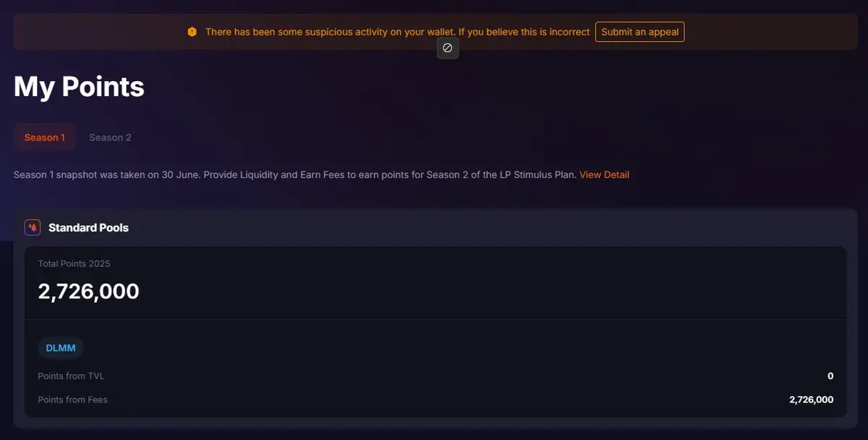
Task: Click the large 2,726,000 total points value
Action: click(x=88, y=291)
